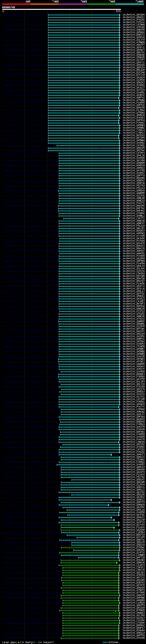
Task: Click the alignment bar for UniRef100_Q43127
Action: coord(84,87)
